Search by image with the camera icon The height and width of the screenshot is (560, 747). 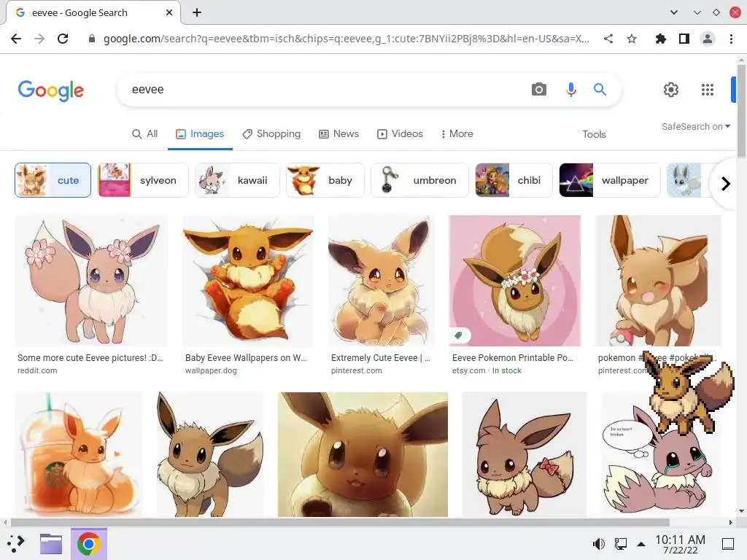point(539,89)
